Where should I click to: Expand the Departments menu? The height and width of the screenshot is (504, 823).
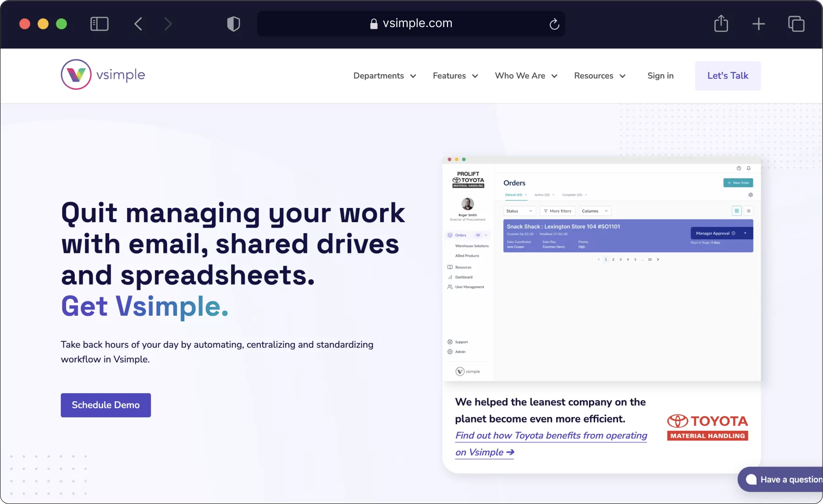385,76
